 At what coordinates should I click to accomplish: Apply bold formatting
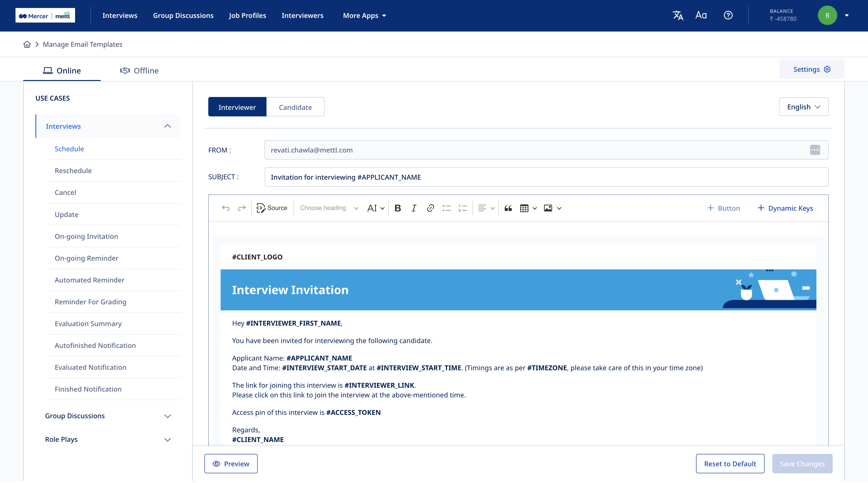[x=398, y=208]
